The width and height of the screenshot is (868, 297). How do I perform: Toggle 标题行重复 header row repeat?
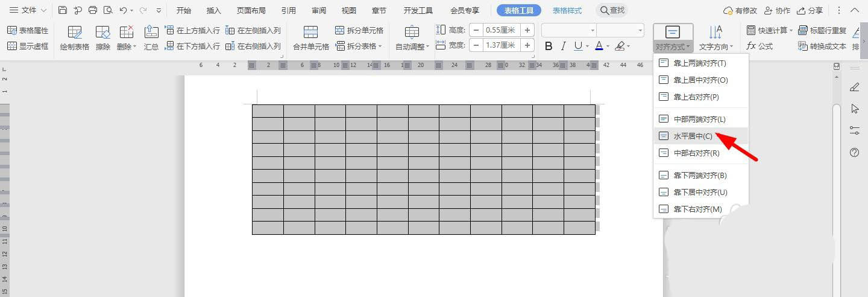pyautogui.click(x=822, y=30)
